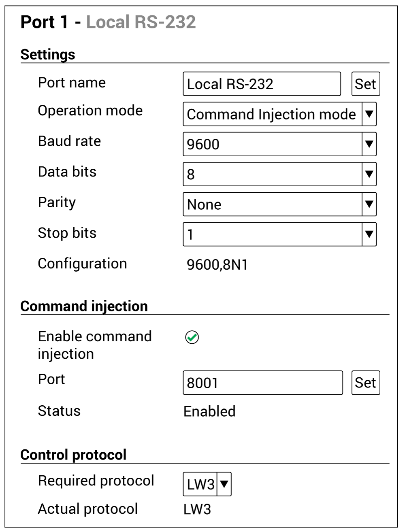Image resolution: width=405 pixels, height=532 pixels.
Task: Click the 9600,8N1 configuration value
Action: click(x=217, y=265)
